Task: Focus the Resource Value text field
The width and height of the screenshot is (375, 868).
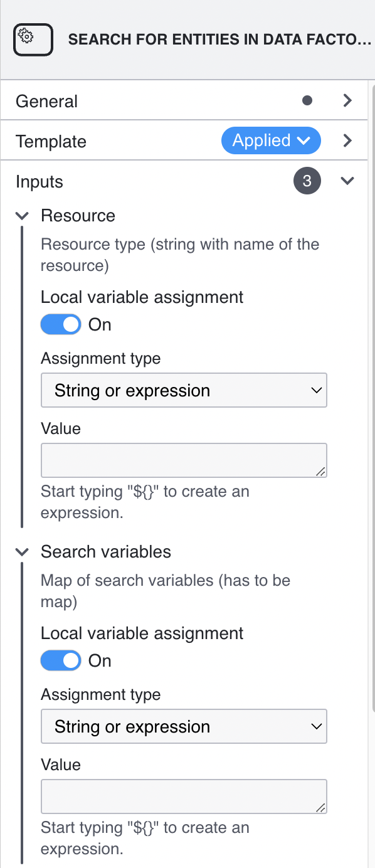Action: point(184,460)
